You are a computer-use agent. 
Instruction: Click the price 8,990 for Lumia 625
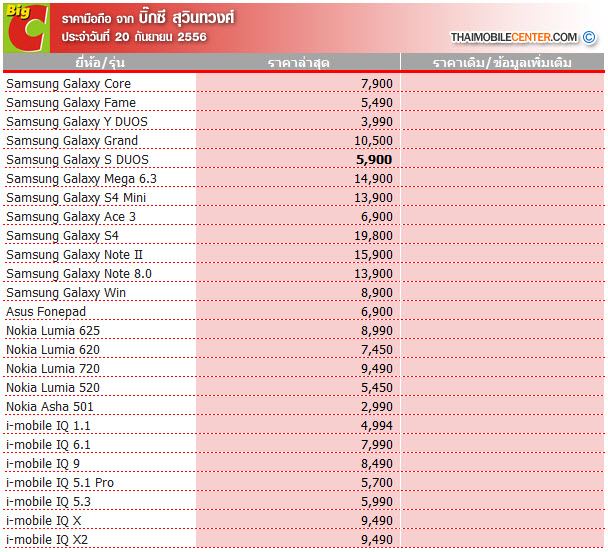pos(377,331)
